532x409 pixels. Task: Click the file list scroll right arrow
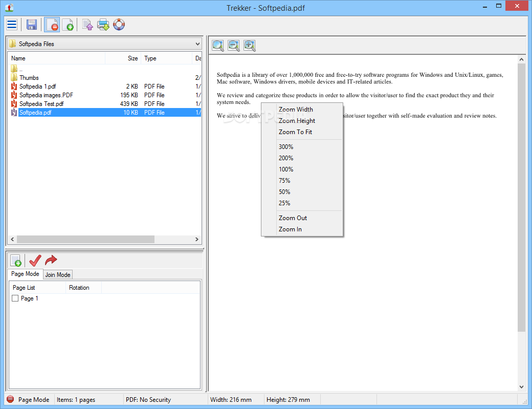point(197,239)
